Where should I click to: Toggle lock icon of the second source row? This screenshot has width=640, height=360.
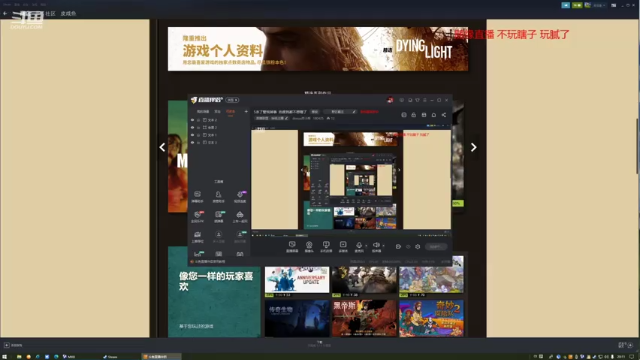199,127
